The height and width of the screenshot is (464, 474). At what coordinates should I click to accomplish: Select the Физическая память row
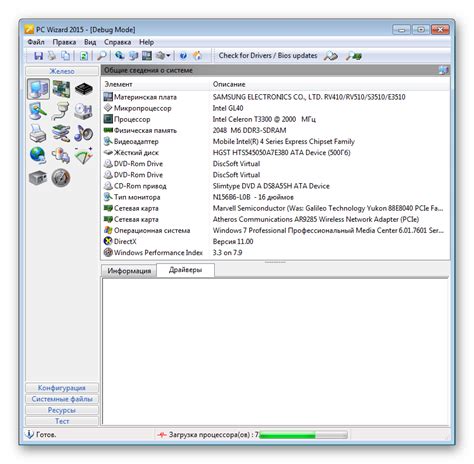[275, 130]
